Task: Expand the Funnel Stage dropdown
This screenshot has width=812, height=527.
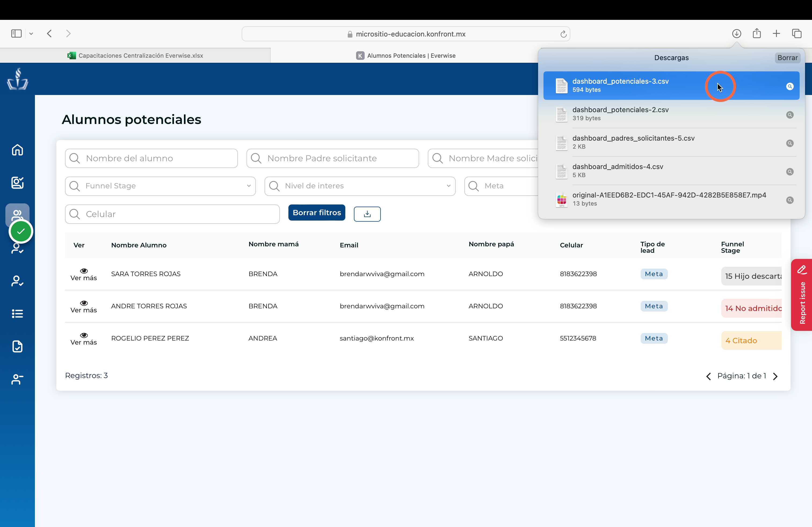Action: [x=160, y=186]
